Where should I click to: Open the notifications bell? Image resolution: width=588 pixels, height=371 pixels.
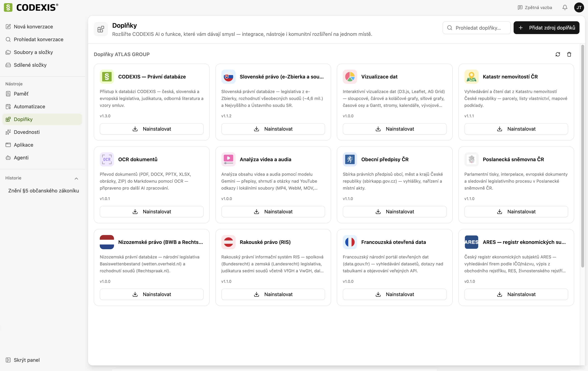coord(565,7)
